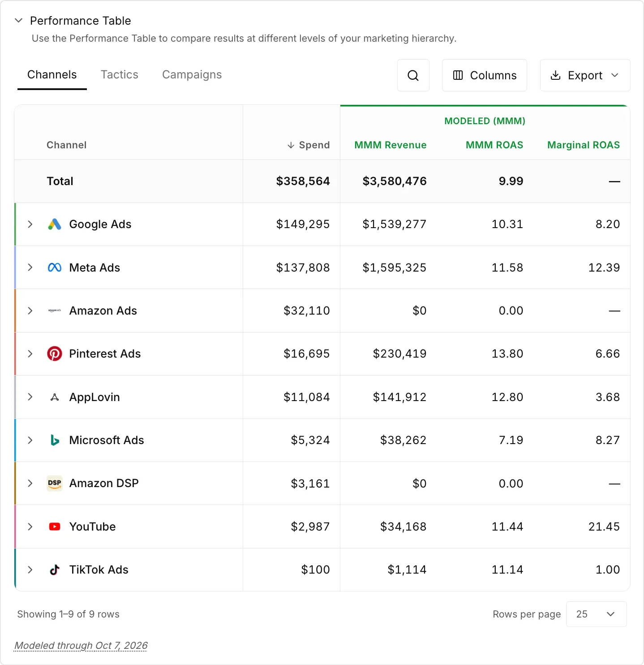644x665 pixels.
Task: Click Amazon Ads spend $32,110
Action: 307,311
